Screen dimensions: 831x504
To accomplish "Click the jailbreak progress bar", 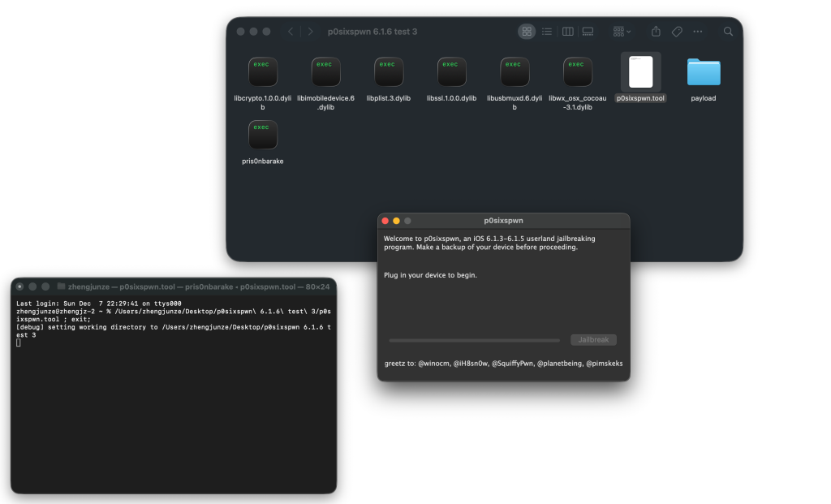I will (475, 340).
